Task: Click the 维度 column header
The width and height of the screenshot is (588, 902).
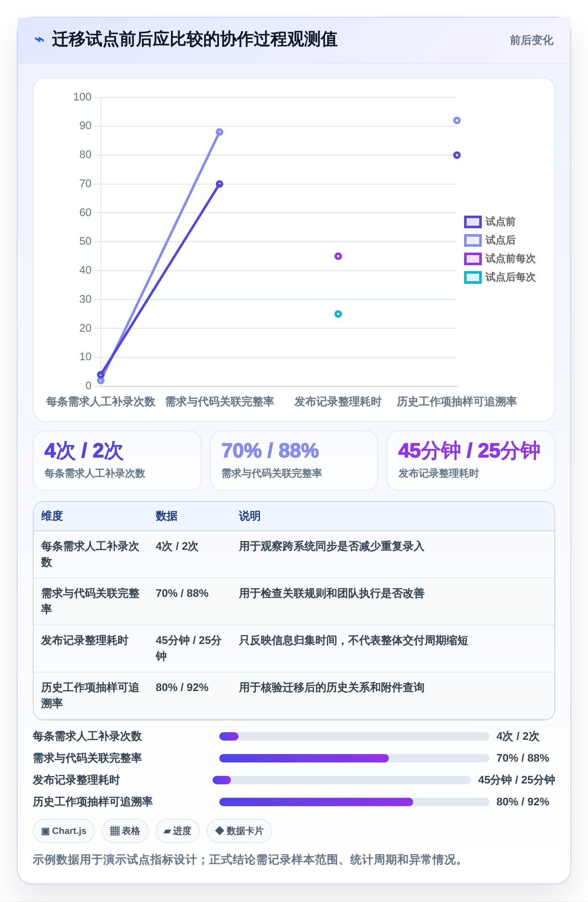Action: point(52,516)
